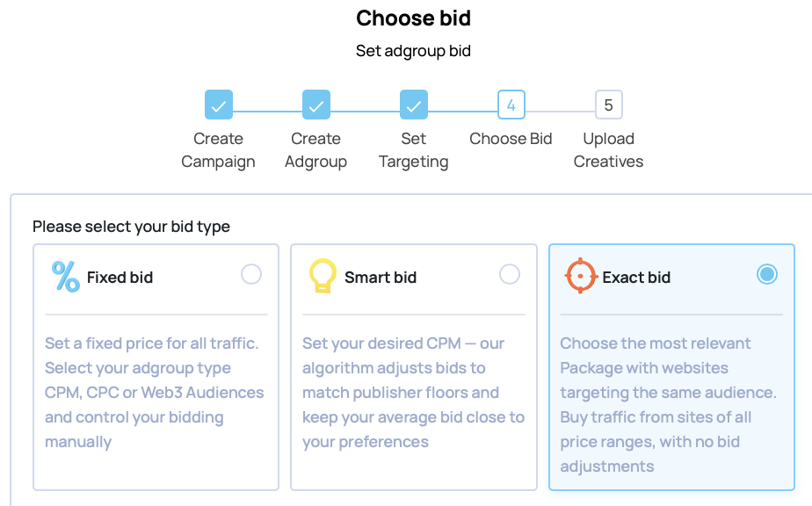
Task: Click the Fixed bid card title
Action: coord(120,278)
